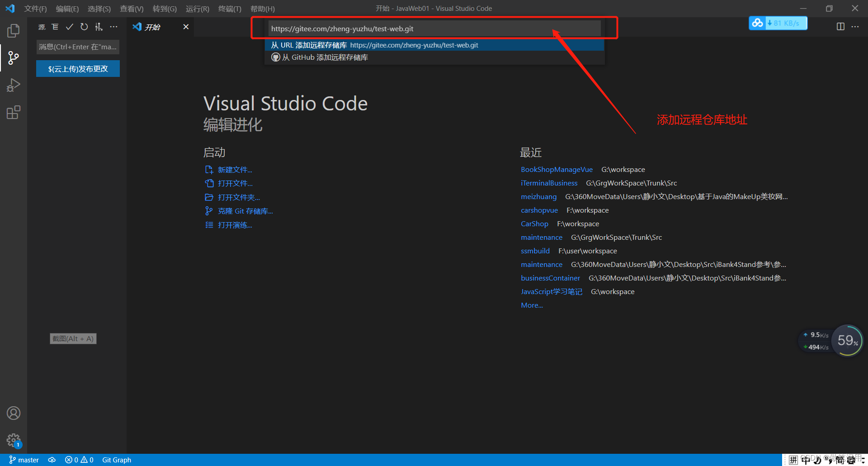Open the Extensions view icon

point(14,112)
